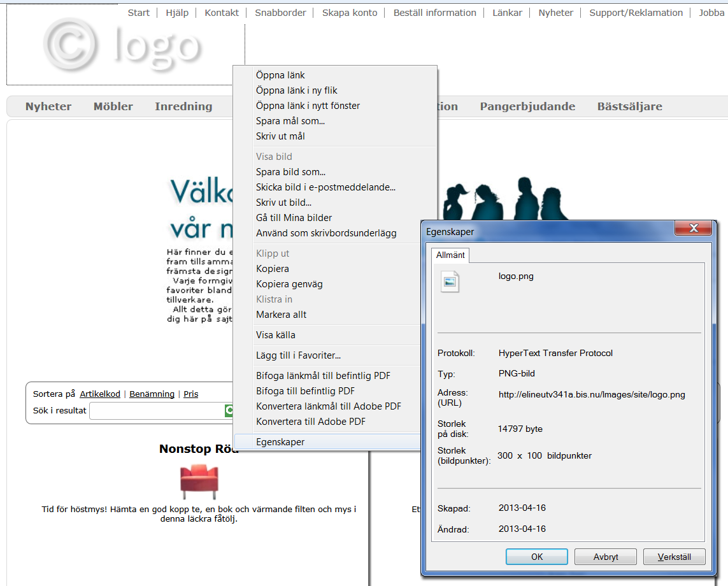Open the Bästsäljare category

629,106
